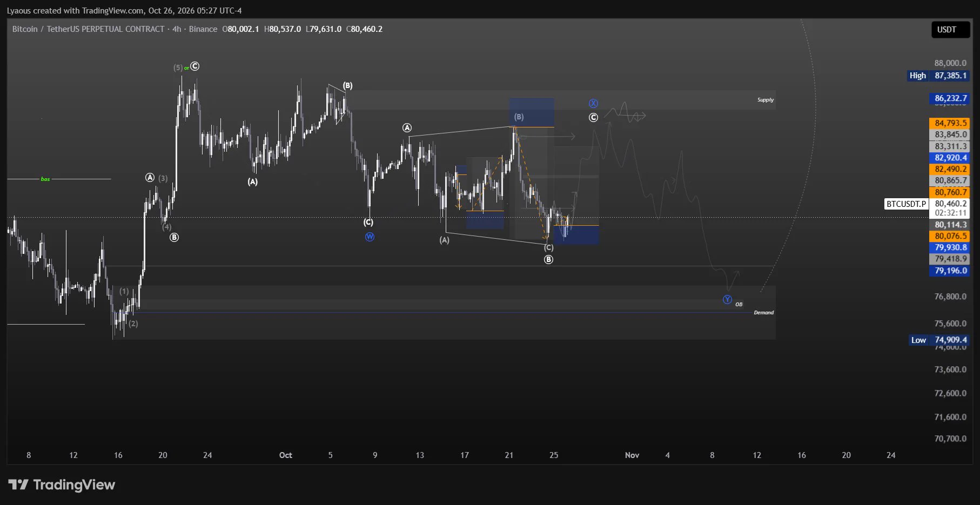Click the (5) or C wave label at the peak

(186, 67)
